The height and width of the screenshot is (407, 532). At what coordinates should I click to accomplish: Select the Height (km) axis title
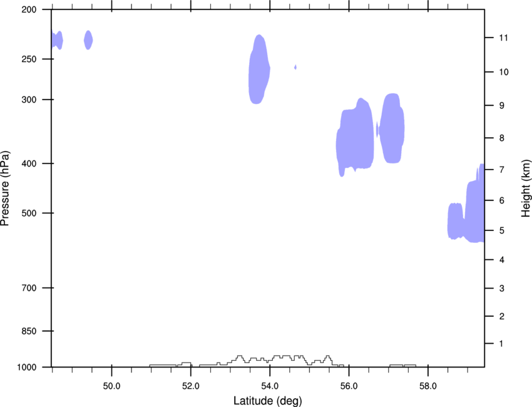pos(526,188)
